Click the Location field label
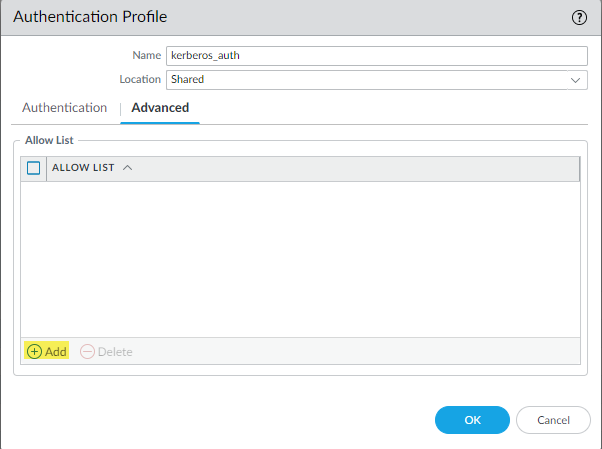Image resolution: width=602 pixels, height=449 pixels. click(140, 79)
